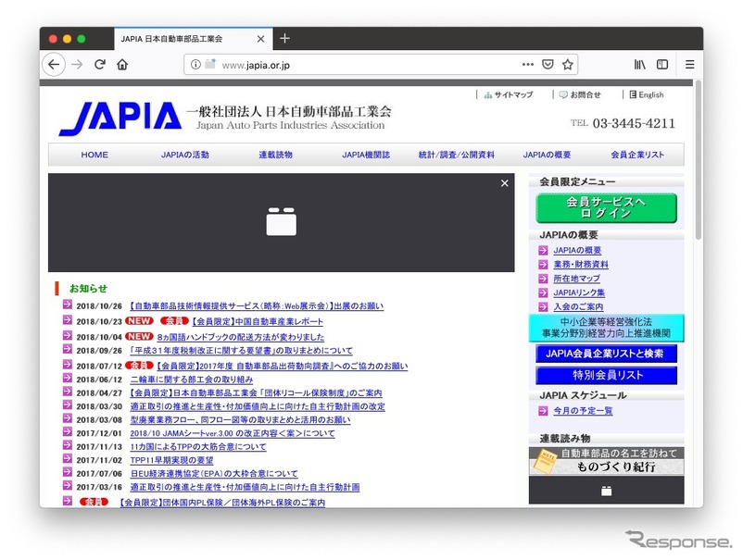Click arrow icon beside 今月の予定一覧
The width and height of the screenshot is (743, 560).
coord(543,411)
